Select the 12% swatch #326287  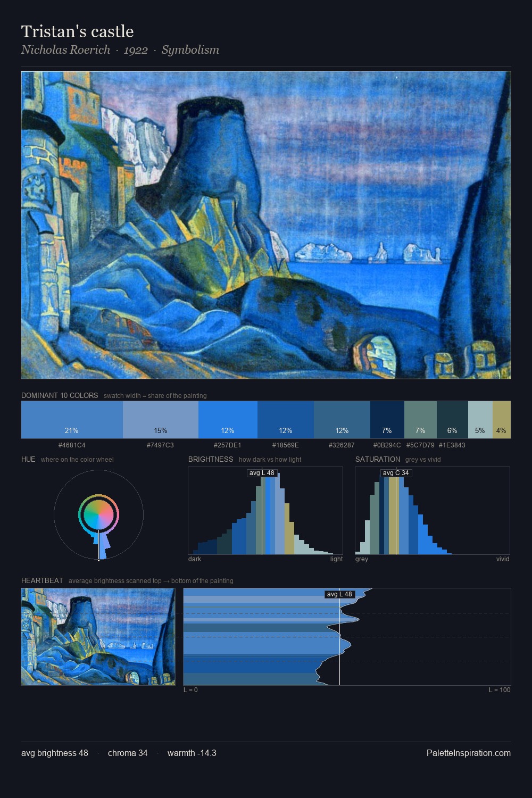[x=342, y=420]
